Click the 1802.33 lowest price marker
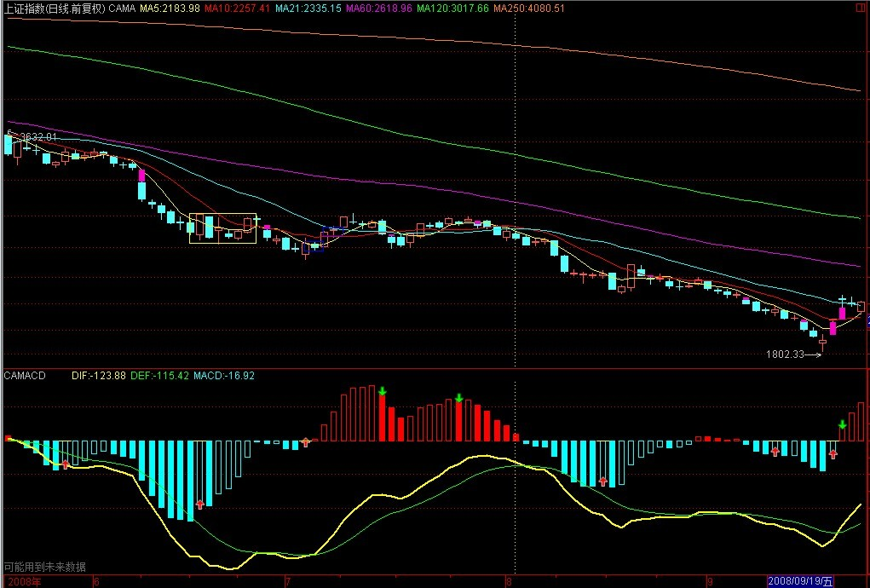The height and width of the screenshot is (588, 870). [785, 355]
